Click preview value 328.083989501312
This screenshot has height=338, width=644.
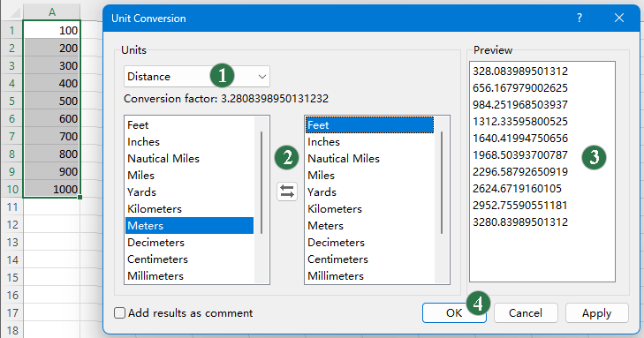[520, 71]
